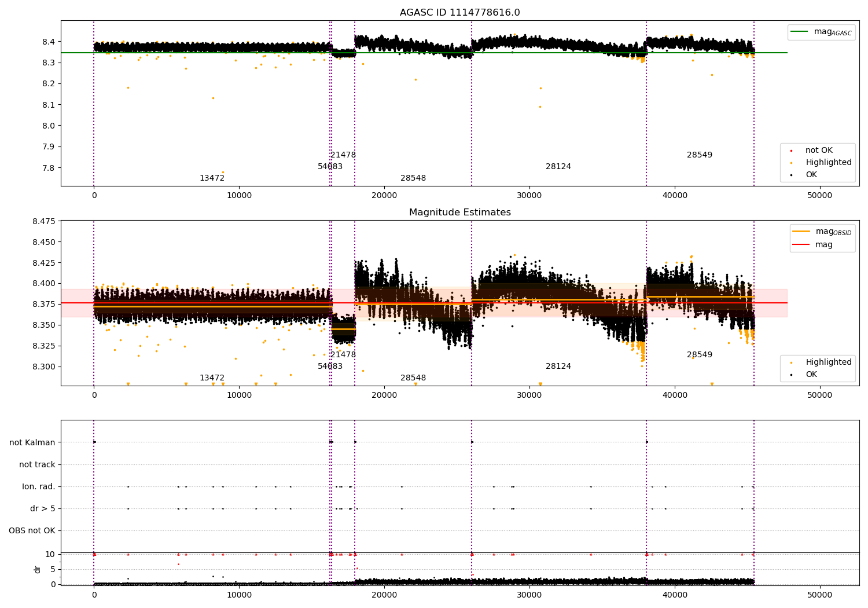This screenshot has width=868, height=608.
Task: Click the 8.0 y-axis tick in top plot
Action: [x=49, y=126]
